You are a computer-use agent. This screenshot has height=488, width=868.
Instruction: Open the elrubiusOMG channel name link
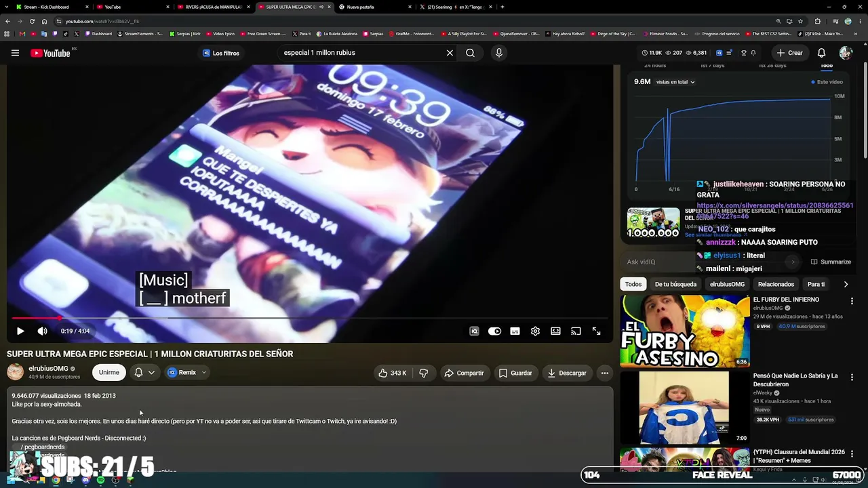coord(48,369)
